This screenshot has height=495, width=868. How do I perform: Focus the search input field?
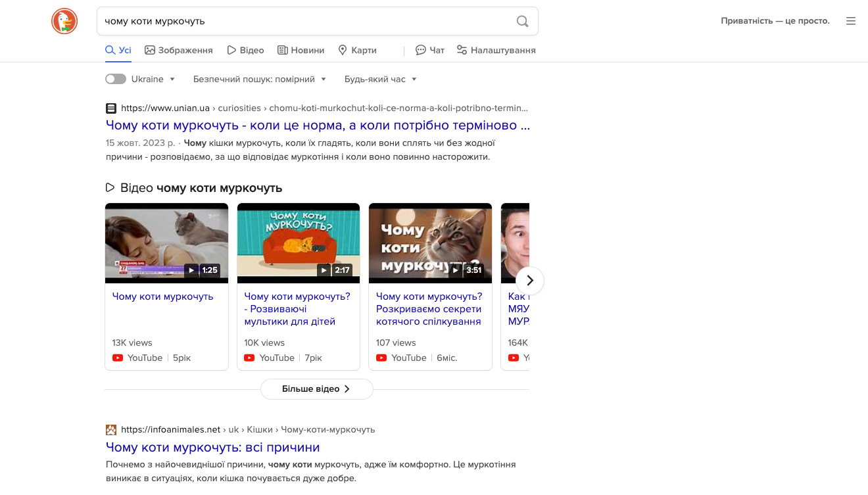coord(306,21)
